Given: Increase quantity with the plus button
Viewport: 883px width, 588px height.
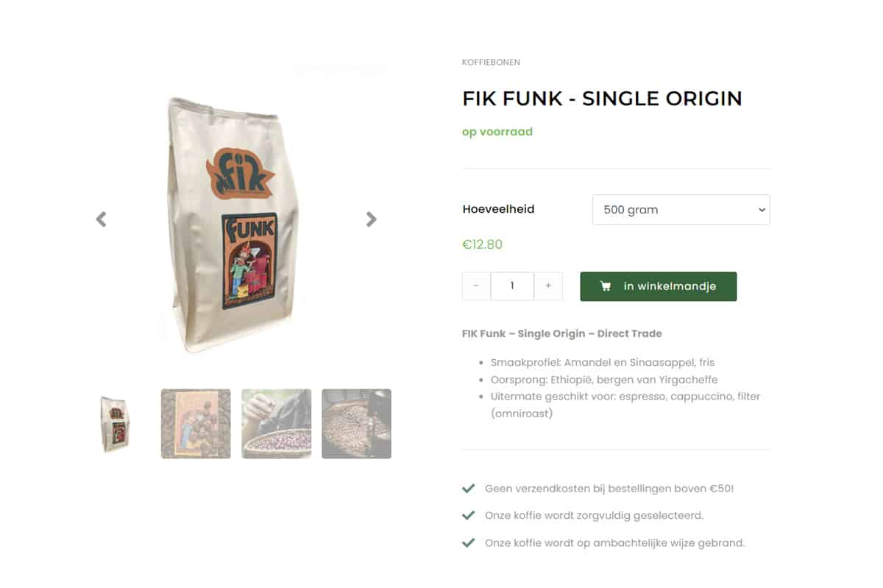Looking at the screenshot, I should pyautogui.click(x=548, y=286).
